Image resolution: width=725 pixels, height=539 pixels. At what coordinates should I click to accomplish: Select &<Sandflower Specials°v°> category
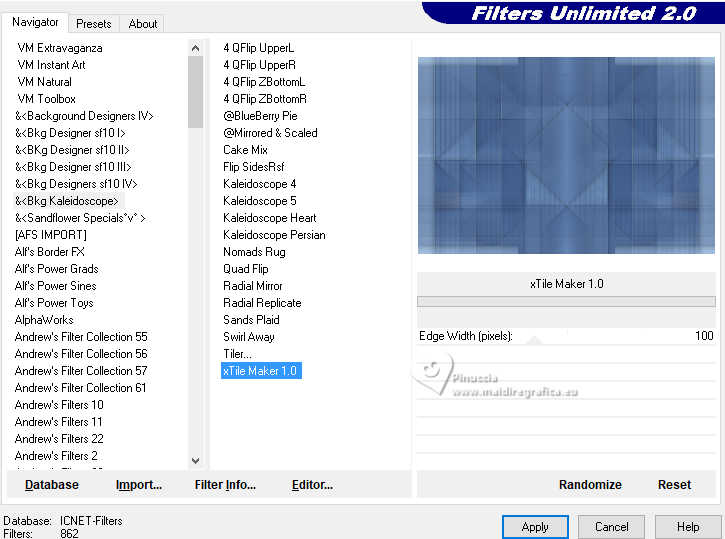point(80,218)
